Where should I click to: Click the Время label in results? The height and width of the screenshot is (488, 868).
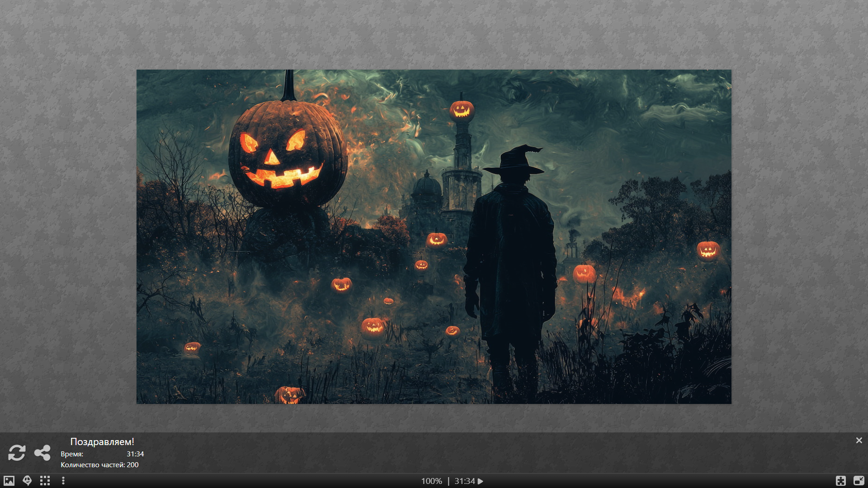point(72,454)
